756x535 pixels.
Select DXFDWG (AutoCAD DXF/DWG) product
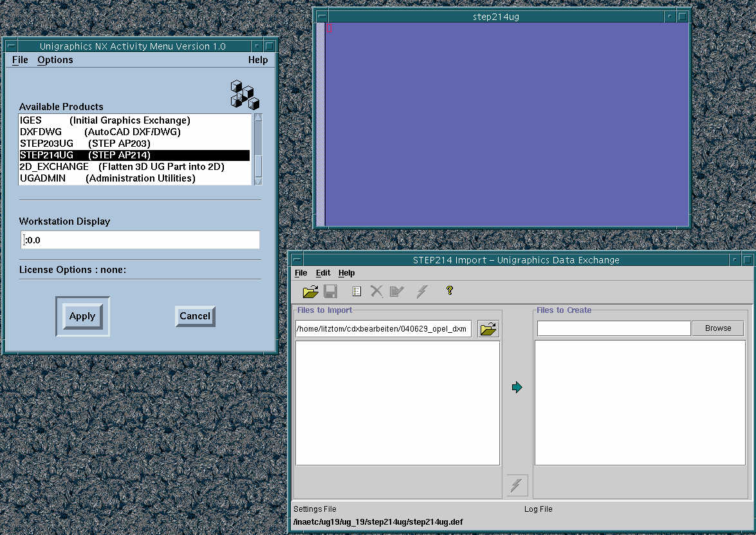coord(134,132)
